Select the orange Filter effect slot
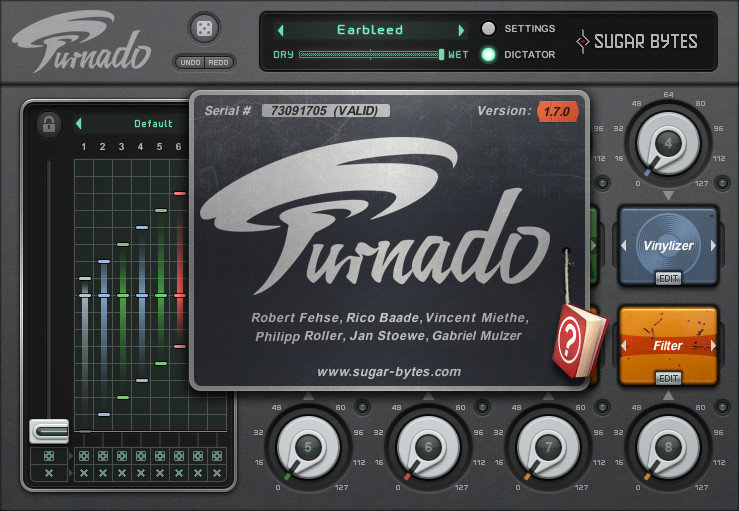Viewport: 739px width, 511px height. coord(668,346)
